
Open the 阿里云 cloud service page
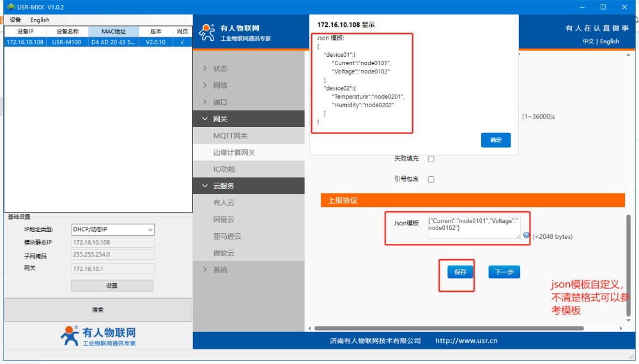pyautogui.click(x=249, y=220)
